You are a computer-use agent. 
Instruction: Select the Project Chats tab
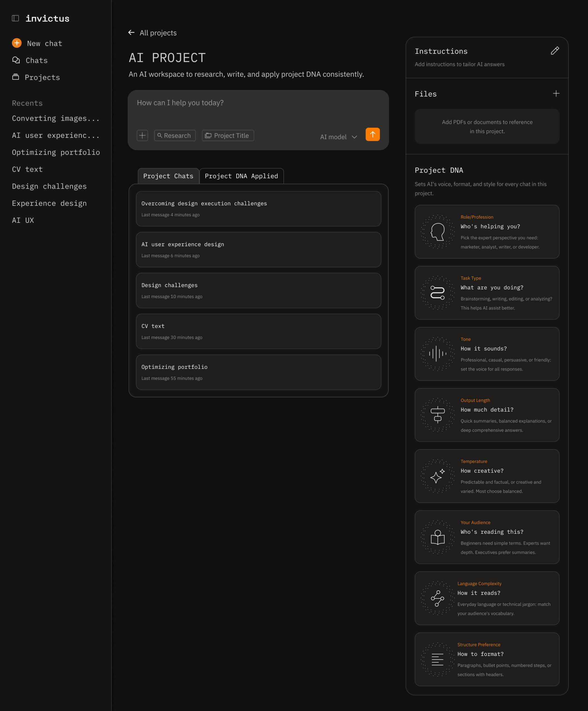(x=168, y=176)
